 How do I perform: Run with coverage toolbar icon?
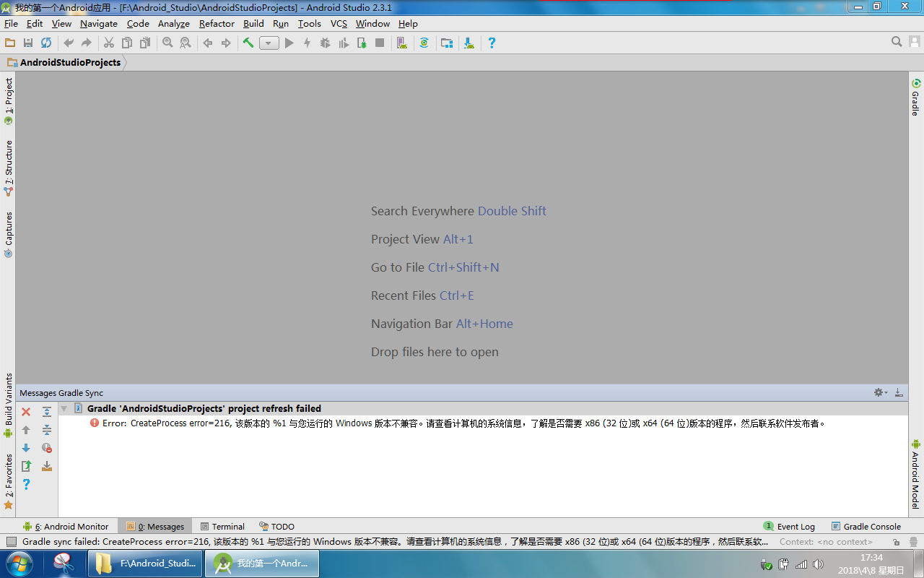[344, 43]
